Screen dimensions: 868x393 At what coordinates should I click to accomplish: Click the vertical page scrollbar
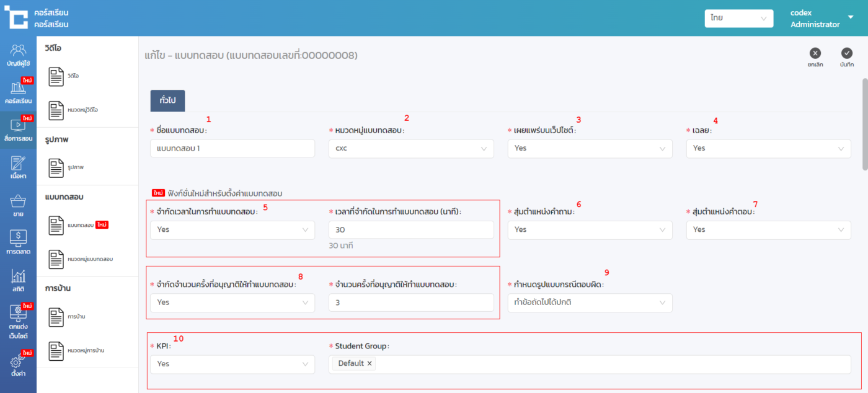864,124
